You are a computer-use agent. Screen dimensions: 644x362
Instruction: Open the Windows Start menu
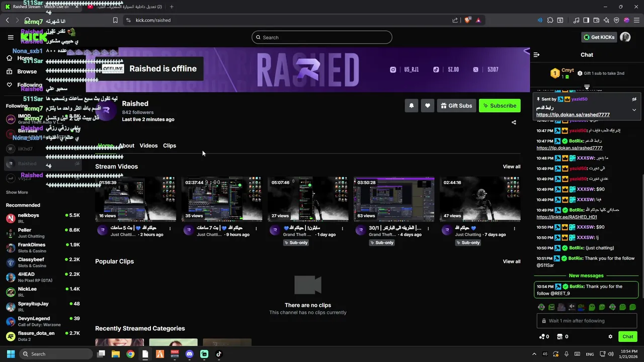11,354
